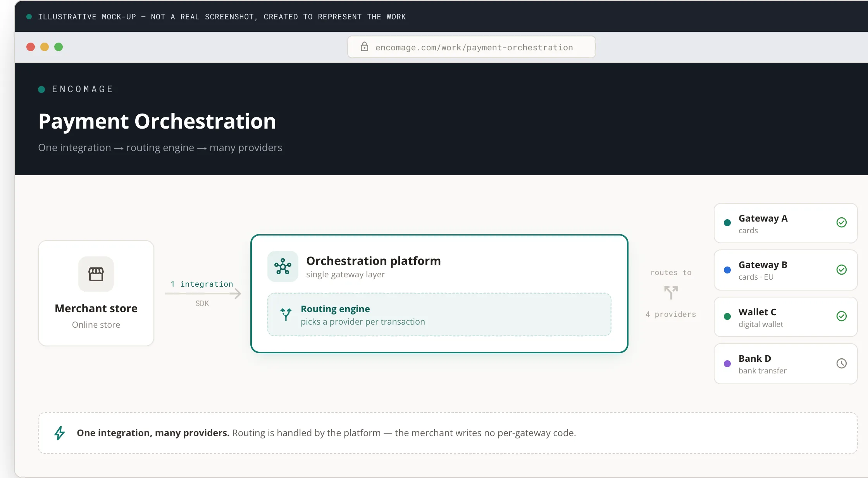Click the Gateway B green checkmark icon
Screen dimensions: 868x478
[841, 270]
